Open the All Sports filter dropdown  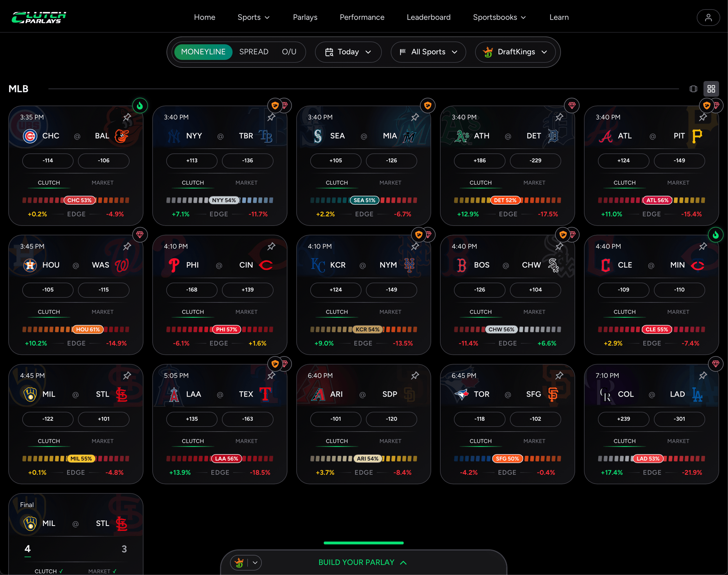pyautogui.click(x=428, y=52)
